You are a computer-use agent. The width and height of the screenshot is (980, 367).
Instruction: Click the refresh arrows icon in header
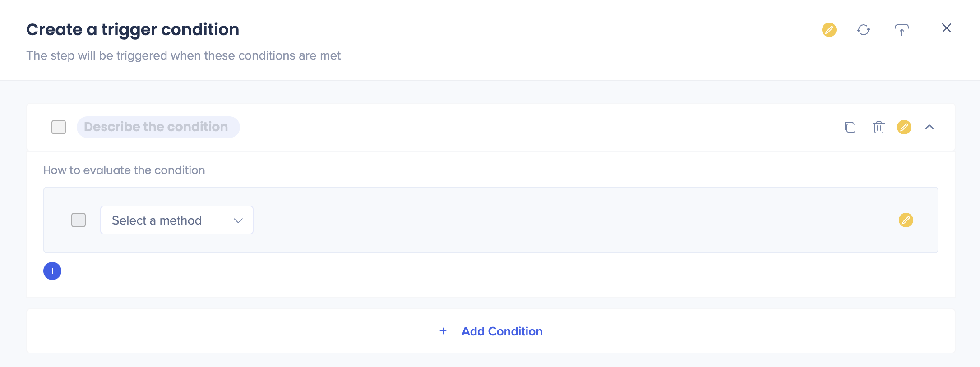click(x=864, y=30)
